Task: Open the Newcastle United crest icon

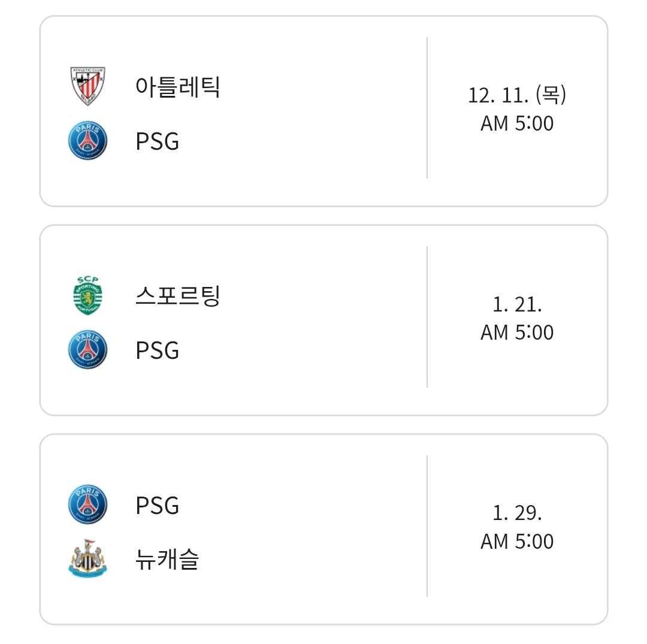Action: 87,559
